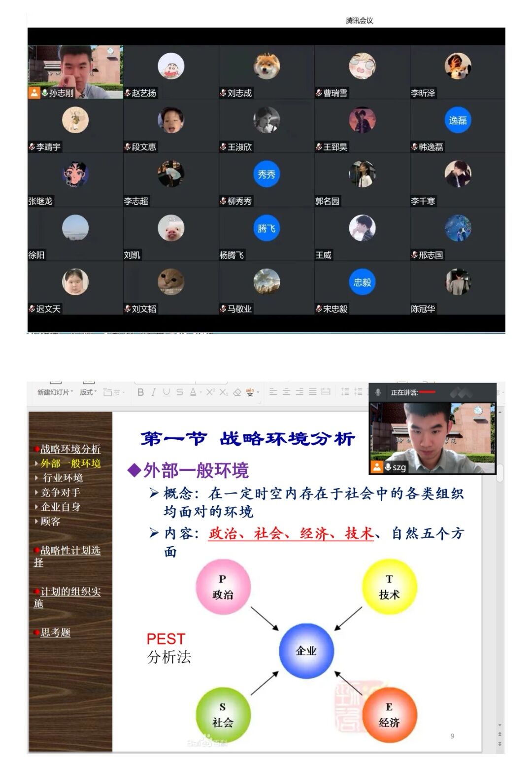Viewport: 532px width, 772px height.
Task: Open 计划的组织实施 section link
Action: click(67, 597)
